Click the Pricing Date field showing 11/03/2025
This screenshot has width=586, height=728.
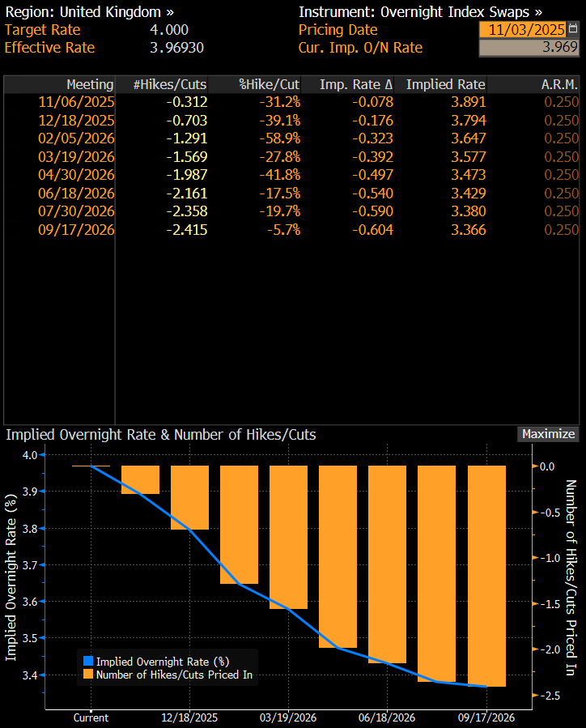click(526, 30)
